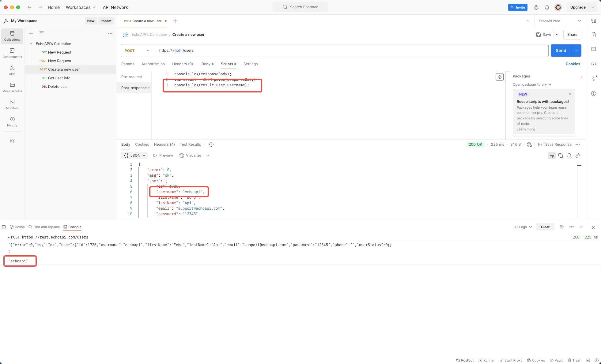Open code snippet icon in right sidebar
The image size is (601, 364).
point(594,64)
